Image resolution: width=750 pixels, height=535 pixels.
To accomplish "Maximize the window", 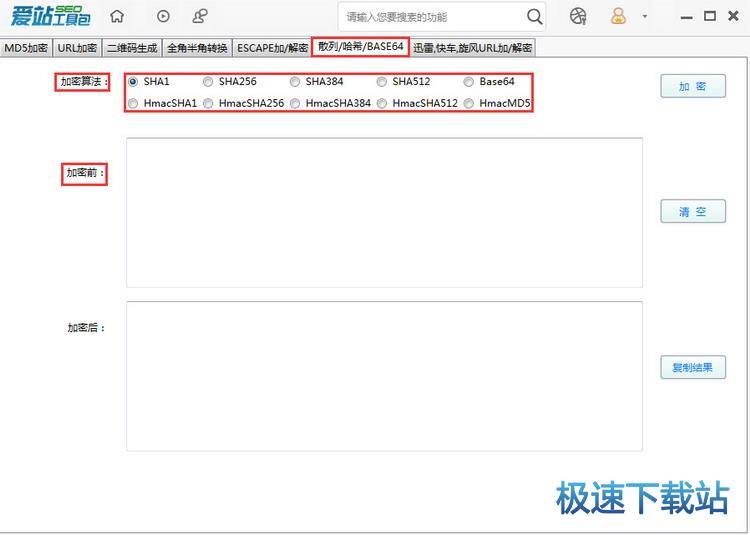I will [710, 16].
